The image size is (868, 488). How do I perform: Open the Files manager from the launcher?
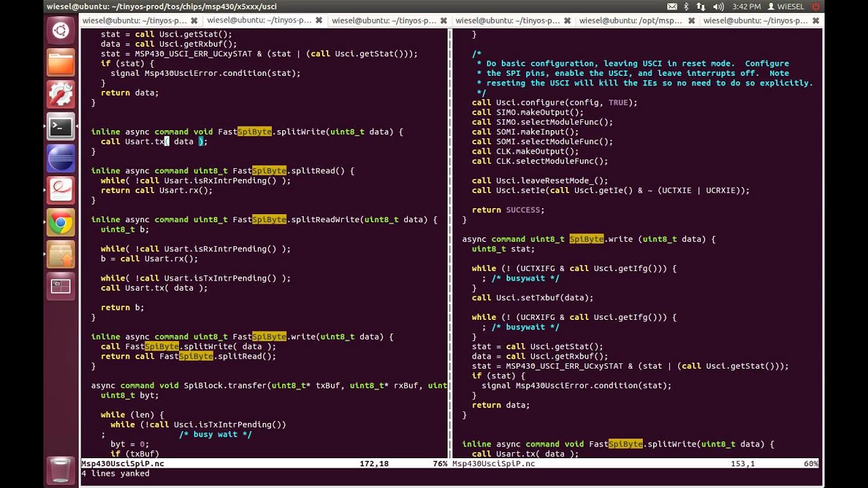[x=60, y=62]
